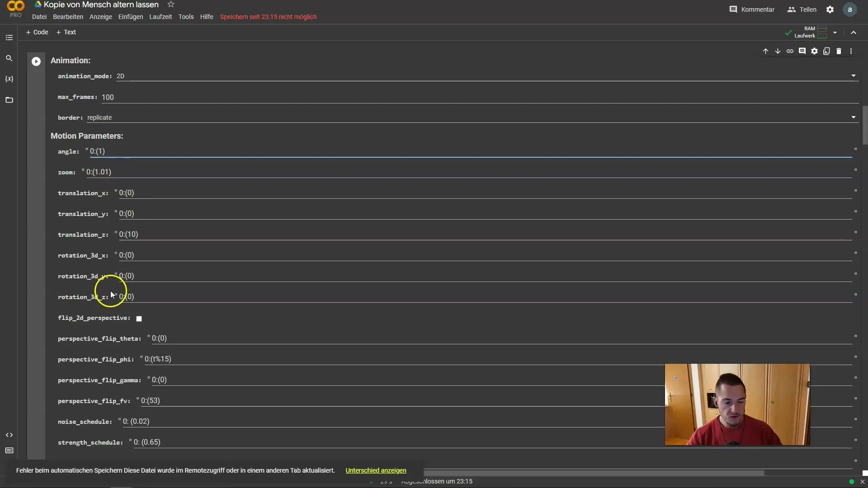Click the delete cell trash icon
Image resolution: width=868 pixels, height=488 pixels.
[x=840, y=51]
